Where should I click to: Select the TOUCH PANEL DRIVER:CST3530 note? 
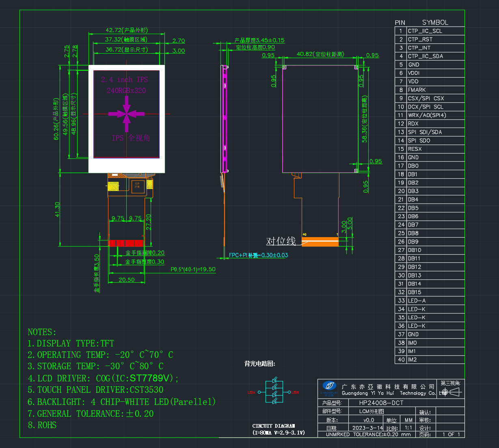95,390
